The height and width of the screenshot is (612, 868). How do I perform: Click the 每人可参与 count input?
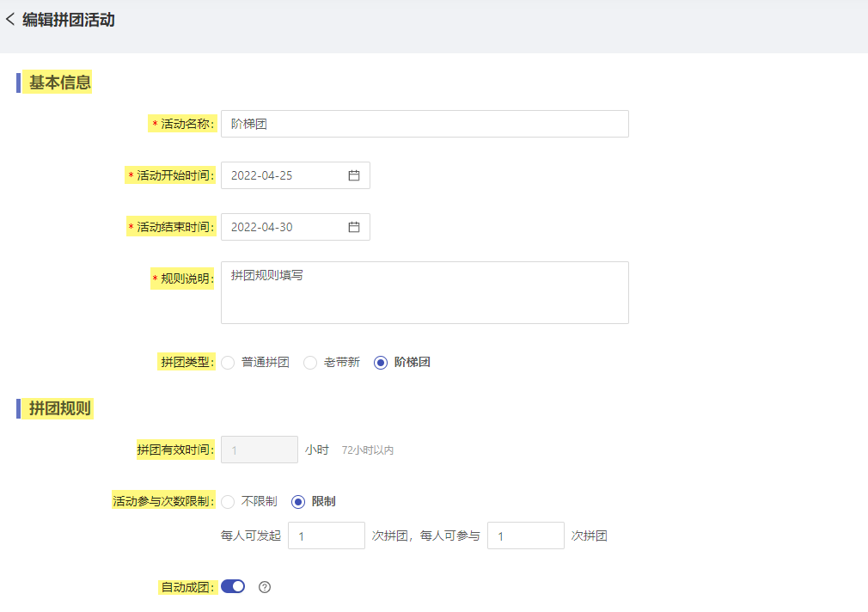[x=525, y=535]
